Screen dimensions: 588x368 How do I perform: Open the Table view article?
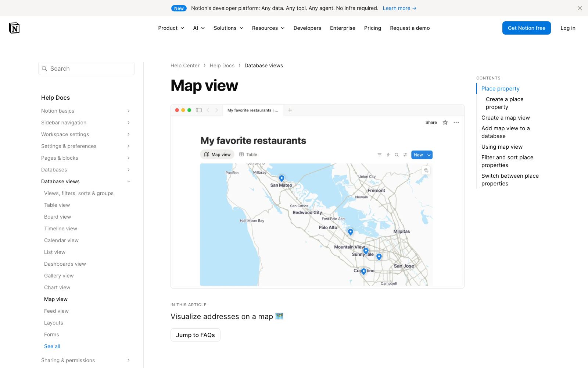point(57,205)
